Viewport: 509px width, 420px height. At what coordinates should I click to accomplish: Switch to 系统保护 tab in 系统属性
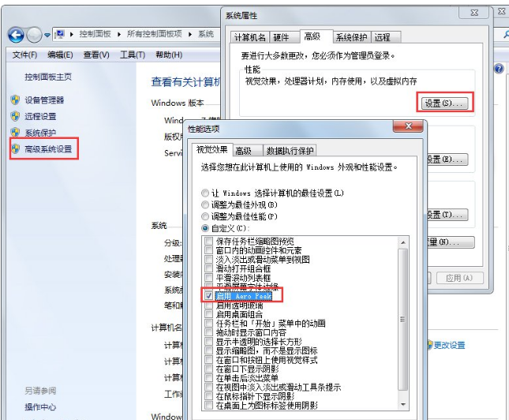pos(351,37)
